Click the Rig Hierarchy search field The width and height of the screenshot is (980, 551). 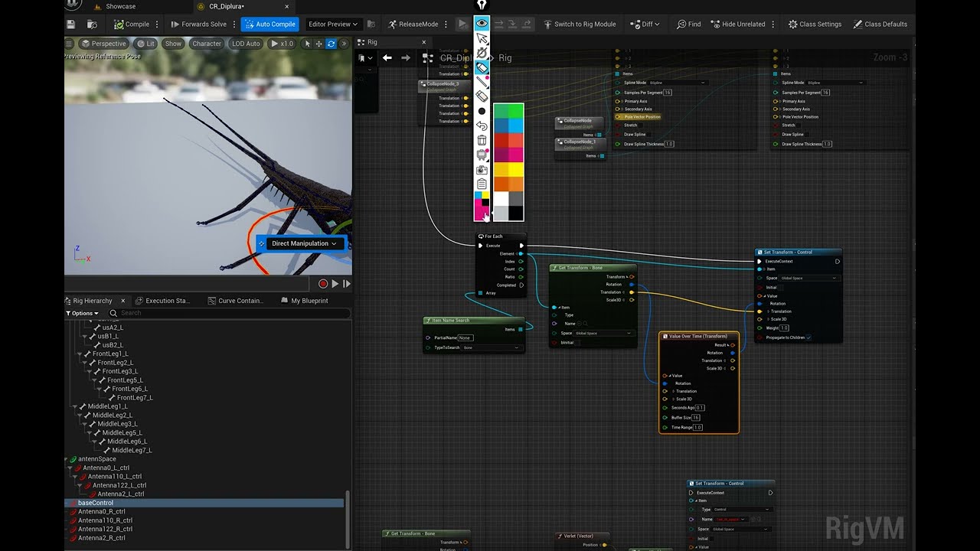pyautogui.click(x=230, y=313)
